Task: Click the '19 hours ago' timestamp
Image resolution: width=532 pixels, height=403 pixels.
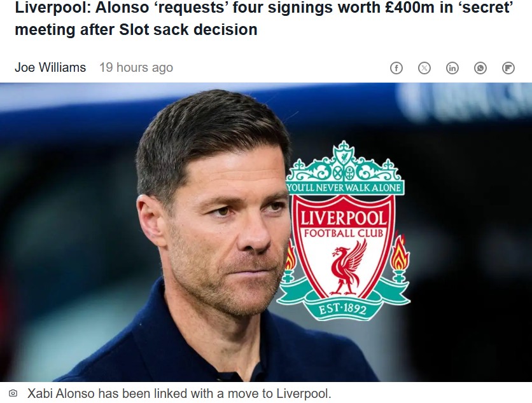Action: [136, 67]
